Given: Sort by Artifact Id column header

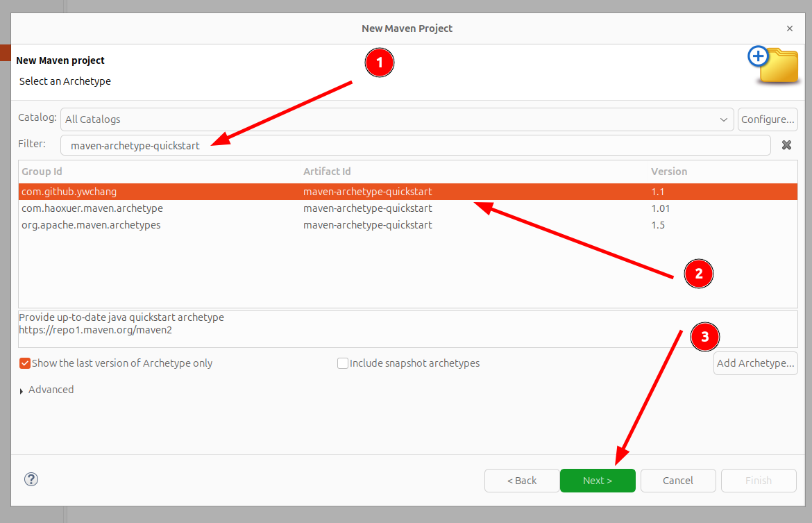Looking at the screenshot, I should click(x=327, y=171).
